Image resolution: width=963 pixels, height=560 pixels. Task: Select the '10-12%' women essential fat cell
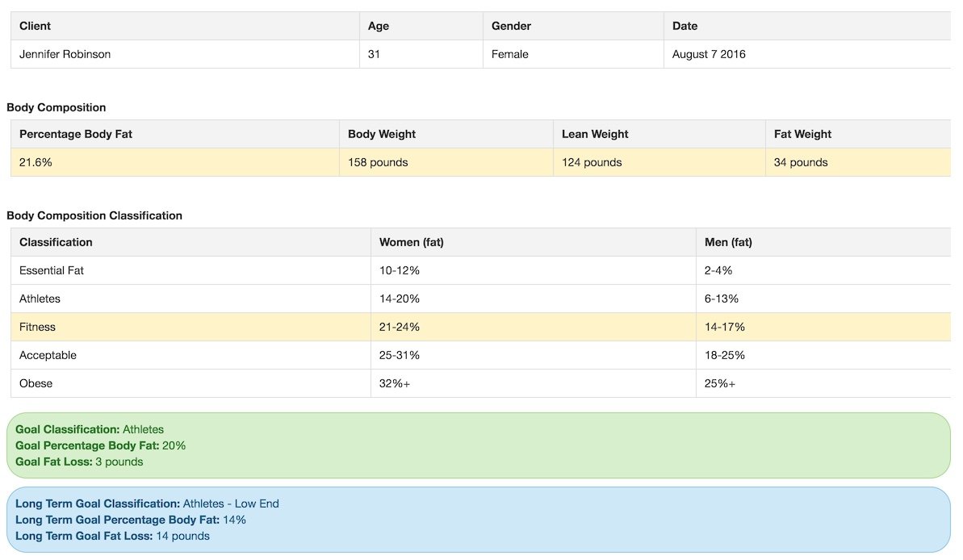click(533, 270)
